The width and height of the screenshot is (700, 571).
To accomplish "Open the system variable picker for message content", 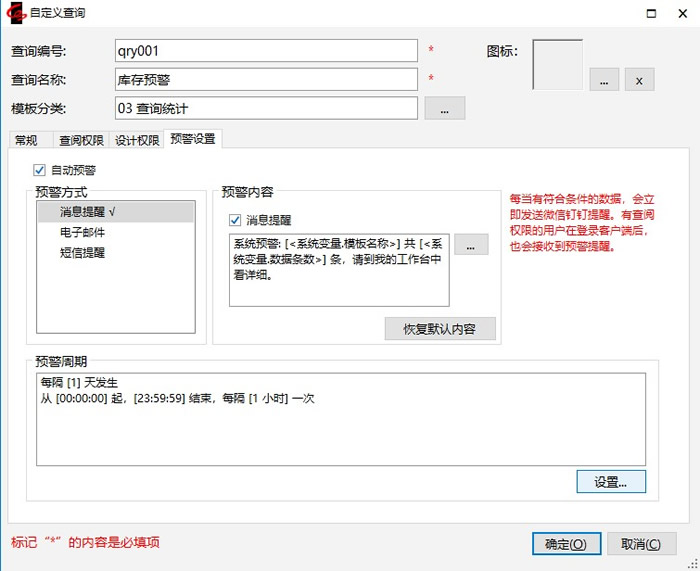I will click(471, 246).
